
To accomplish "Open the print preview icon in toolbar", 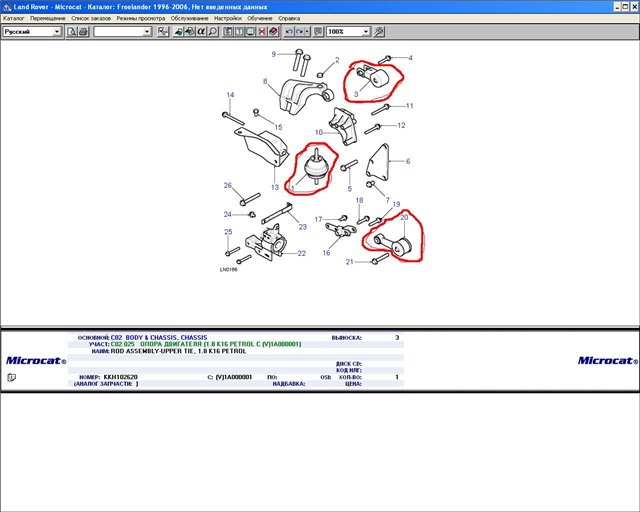I will (x=72, y=31).
